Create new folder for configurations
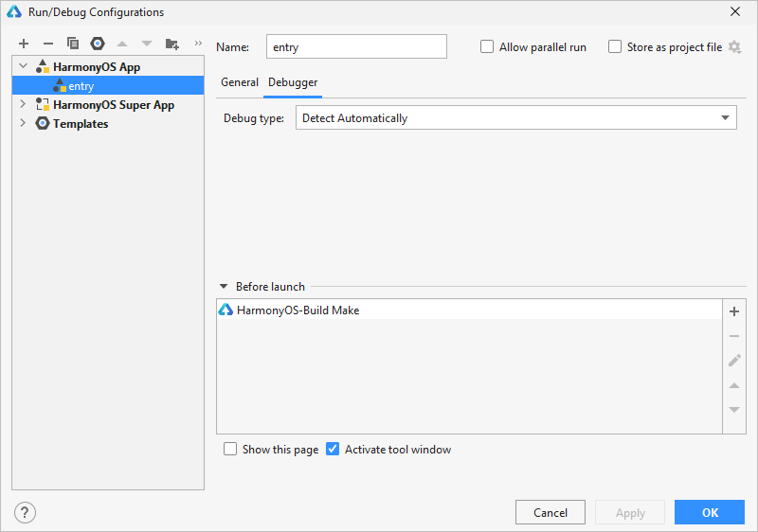This screenshot has width=758, height=532. [x=172, y=44]
